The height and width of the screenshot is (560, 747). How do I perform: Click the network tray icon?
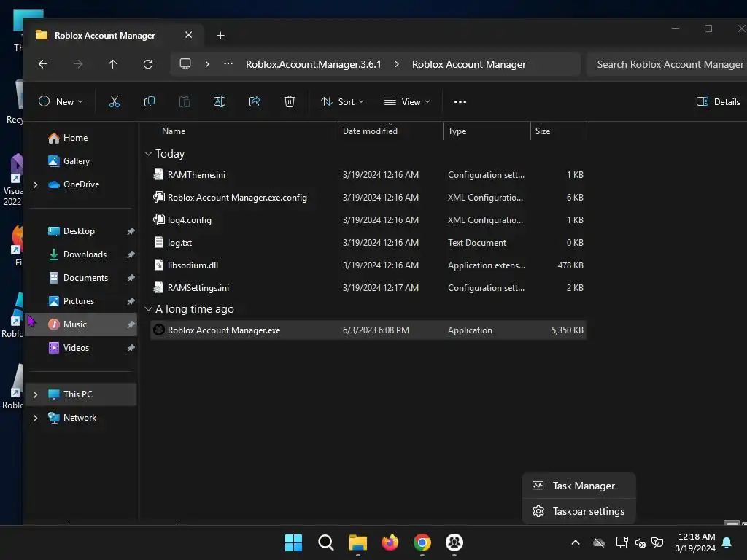(622, 542)
